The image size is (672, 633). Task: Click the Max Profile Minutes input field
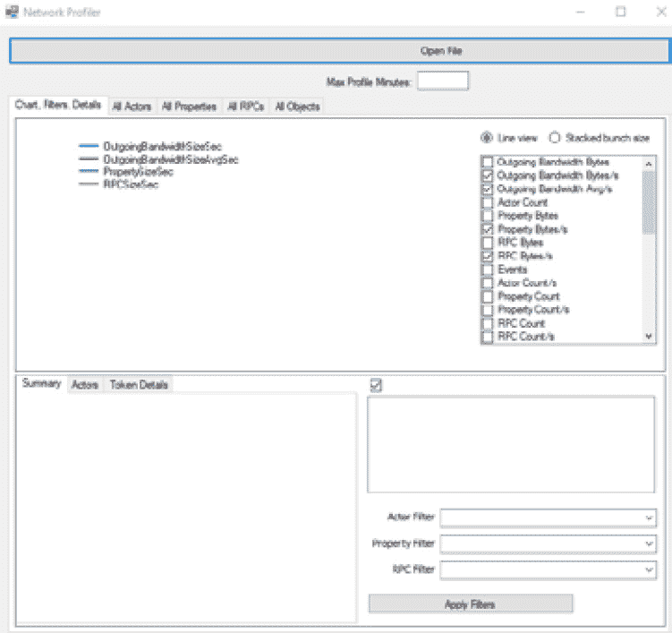click(443, 81)
